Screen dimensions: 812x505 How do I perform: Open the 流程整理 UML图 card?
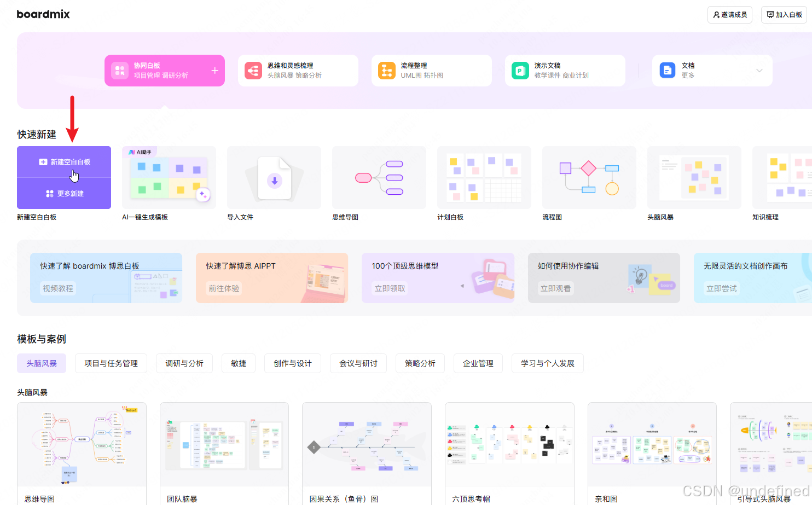[432, 71]
